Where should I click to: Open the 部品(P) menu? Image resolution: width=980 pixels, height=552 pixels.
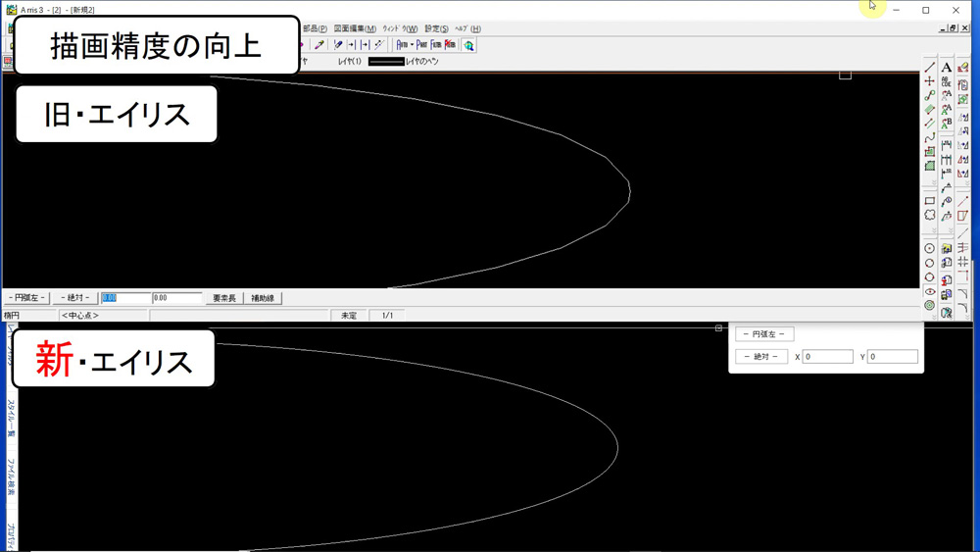[315, 28]
